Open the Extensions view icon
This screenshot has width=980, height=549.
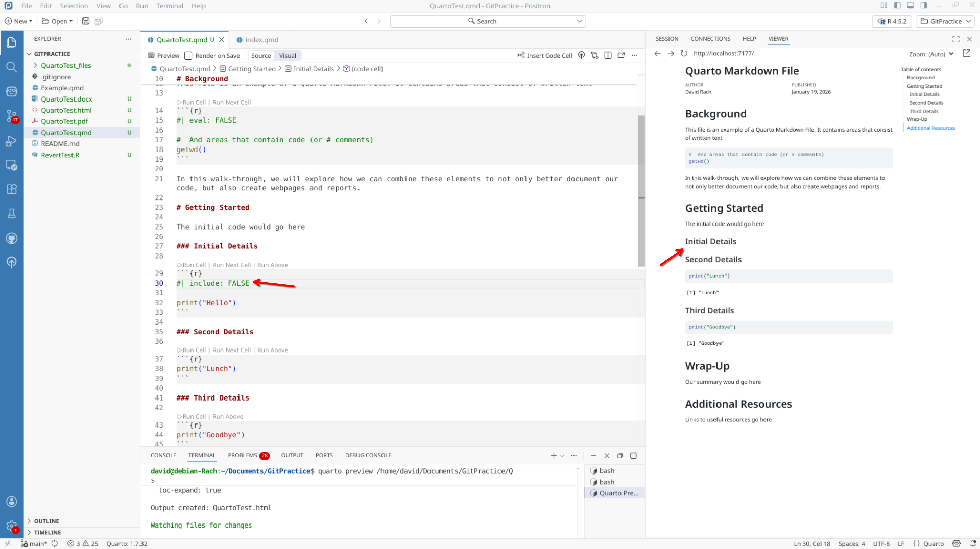[x=11, y=189]
